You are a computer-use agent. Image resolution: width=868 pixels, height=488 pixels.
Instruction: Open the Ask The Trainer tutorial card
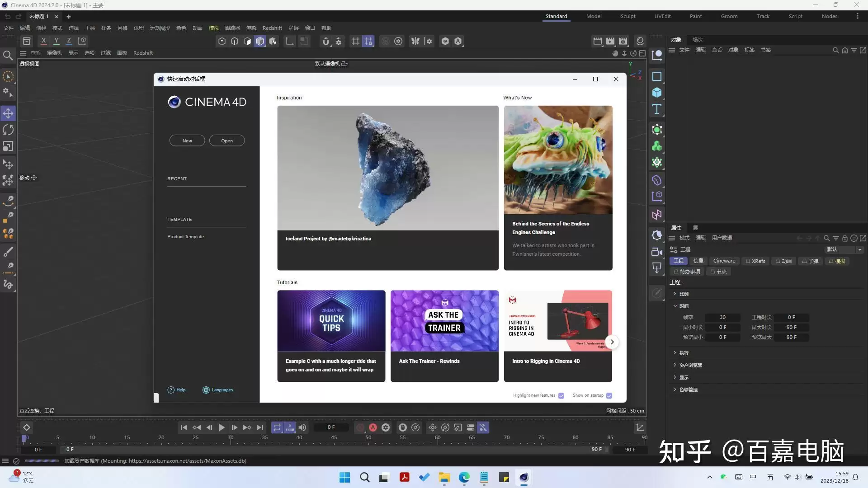pyautogui.click(x=444, y=336)
